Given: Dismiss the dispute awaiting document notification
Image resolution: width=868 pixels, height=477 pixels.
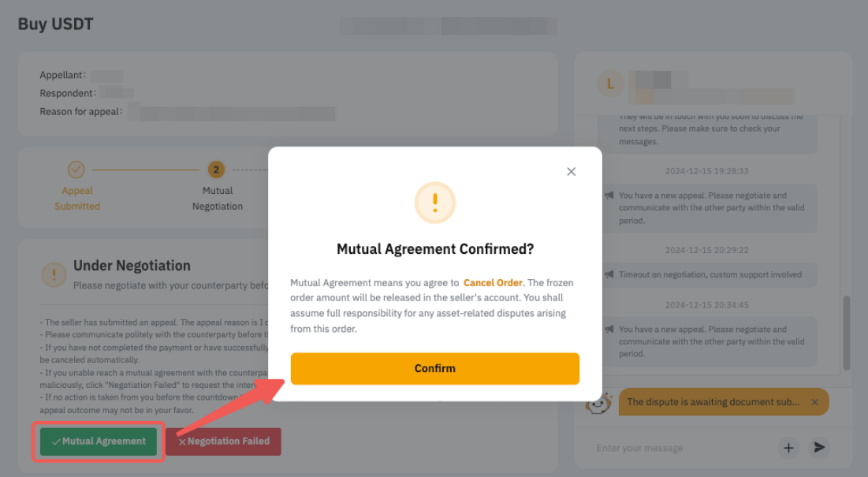Looking at the screenshot, I should pos(815,402).
